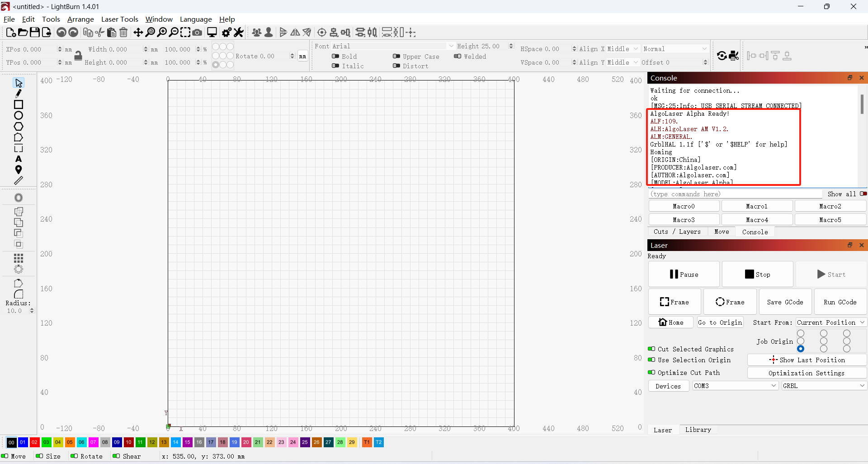
Task: Toggle the Italic font switch
Action: (x=335, y=66)
